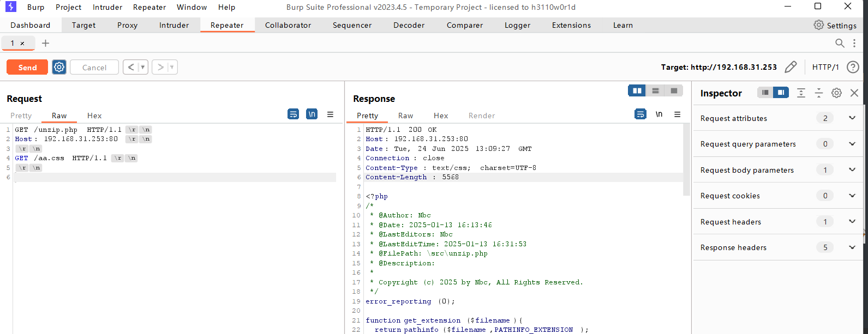Click the Burp Suite lightning logo icon
868x334 pixels.
(x=11, y=7)
